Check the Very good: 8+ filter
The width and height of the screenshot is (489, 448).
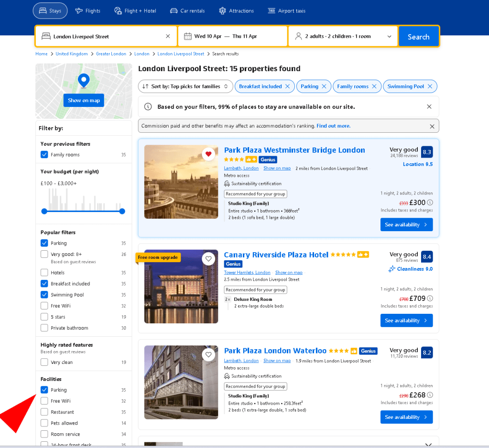coord(44,254)
